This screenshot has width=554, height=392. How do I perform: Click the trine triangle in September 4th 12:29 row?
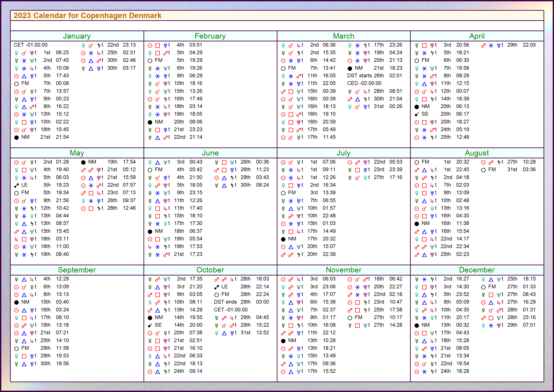[24, 279]
